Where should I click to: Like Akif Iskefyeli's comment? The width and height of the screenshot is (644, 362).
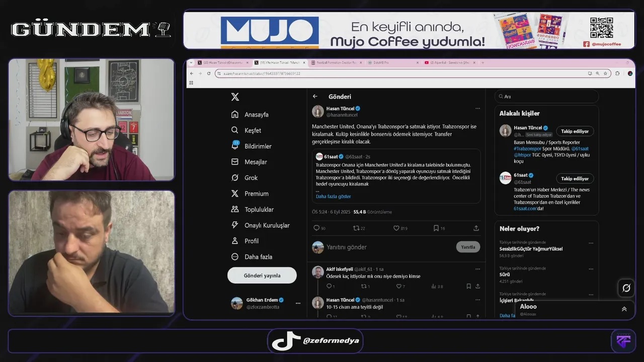click(398, 286)
